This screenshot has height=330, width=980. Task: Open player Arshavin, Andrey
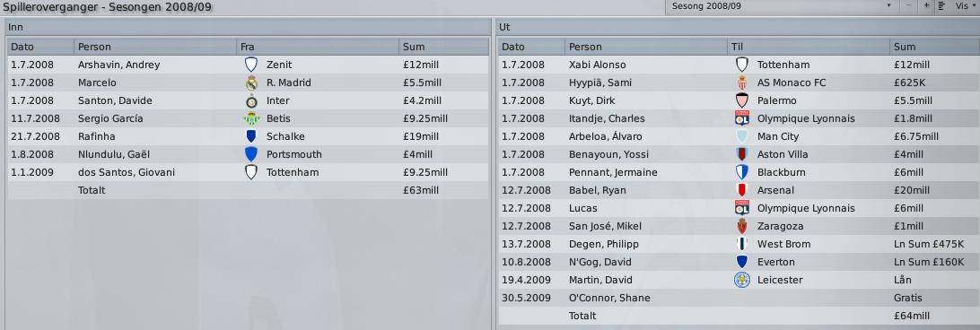click(118, 65)
